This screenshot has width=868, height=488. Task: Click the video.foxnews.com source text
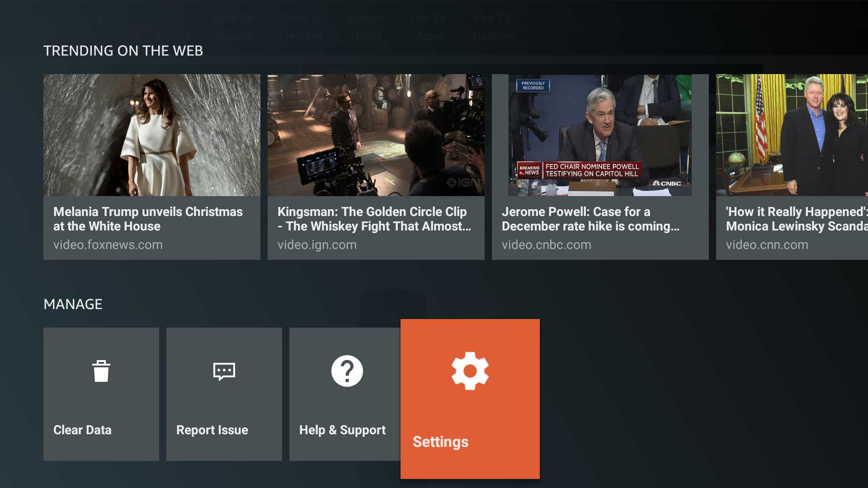(x=108, y=244)
